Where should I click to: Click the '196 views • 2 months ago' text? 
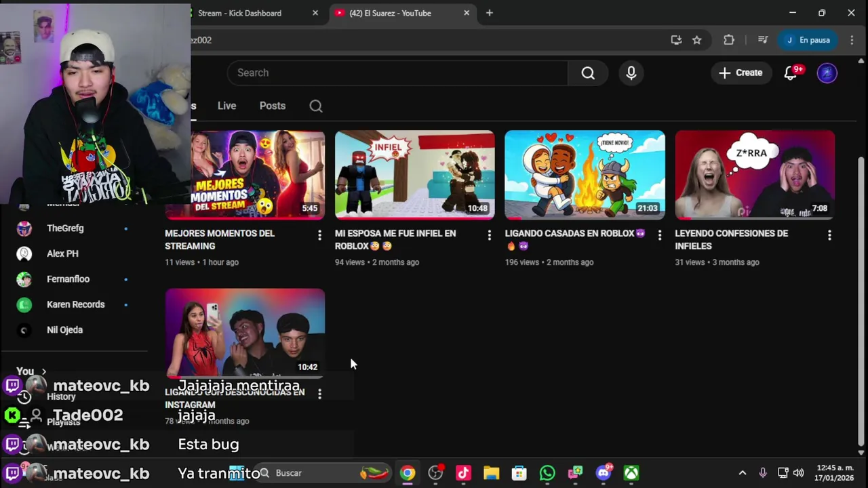tap(549, 262)
